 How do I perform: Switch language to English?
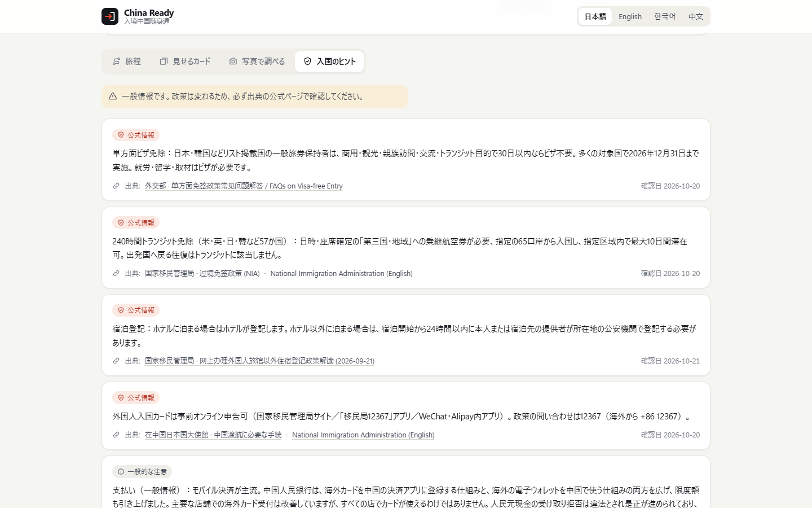[630, 16]
